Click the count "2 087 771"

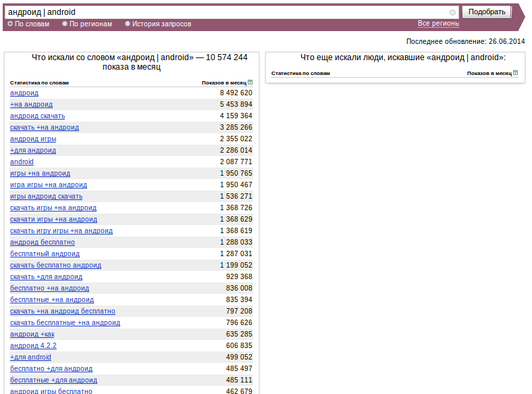[x=236, y=162]
